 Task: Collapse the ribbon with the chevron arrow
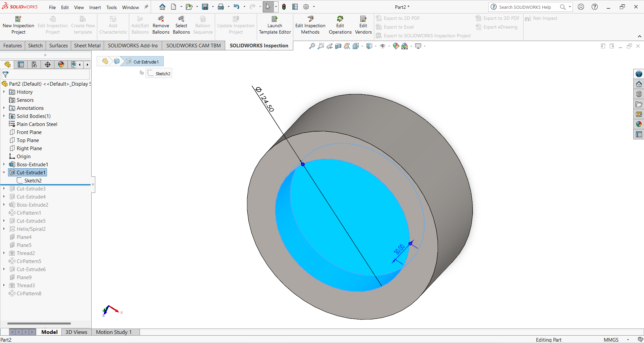[x=639, y=36]
